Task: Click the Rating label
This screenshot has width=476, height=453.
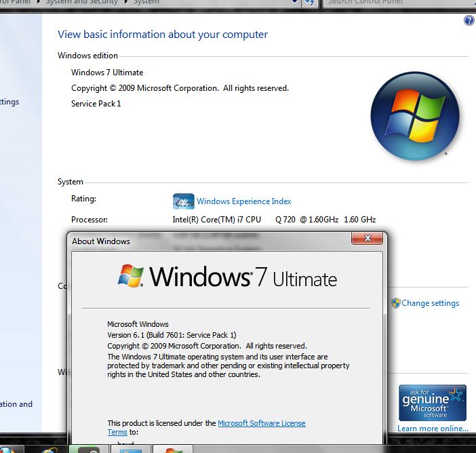Action: 83,199
